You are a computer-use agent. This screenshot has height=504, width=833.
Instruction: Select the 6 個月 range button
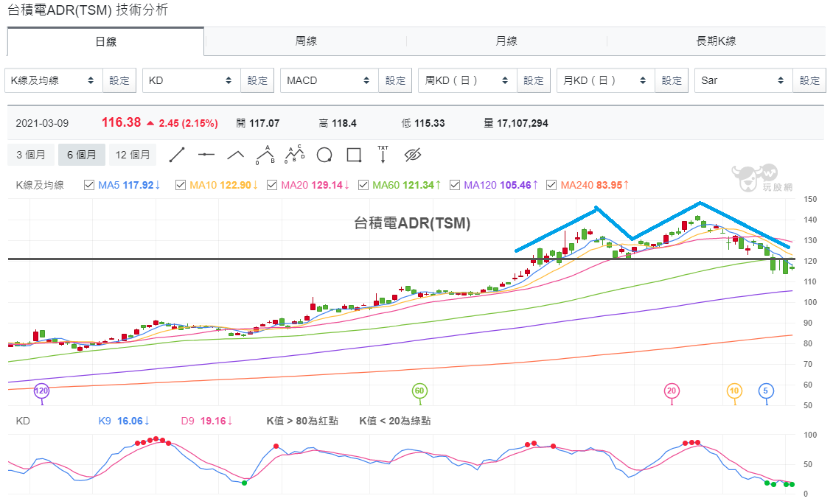click(82, 155)
